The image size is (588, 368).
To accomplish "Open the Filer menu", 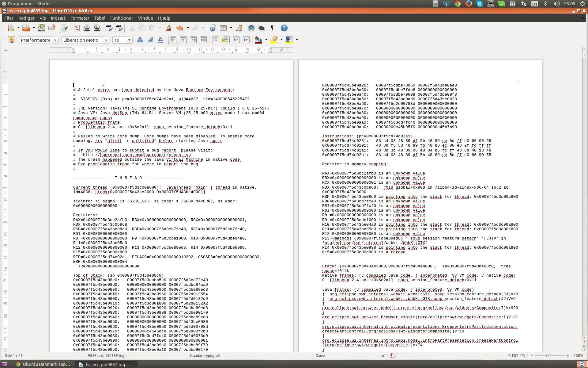I will click(9, 18).
